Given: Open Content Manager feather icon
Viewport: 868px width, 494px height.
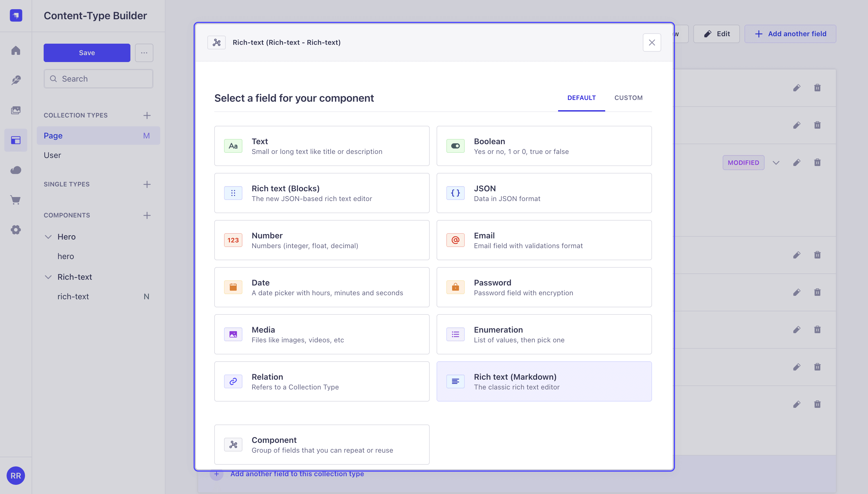Looking at the screenshot, I should pos(16,80).
